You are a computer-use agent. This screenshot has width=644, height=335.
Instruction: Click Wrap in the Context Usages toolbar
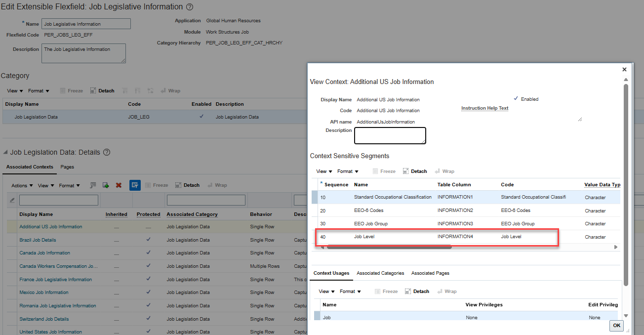coord(447,292)
